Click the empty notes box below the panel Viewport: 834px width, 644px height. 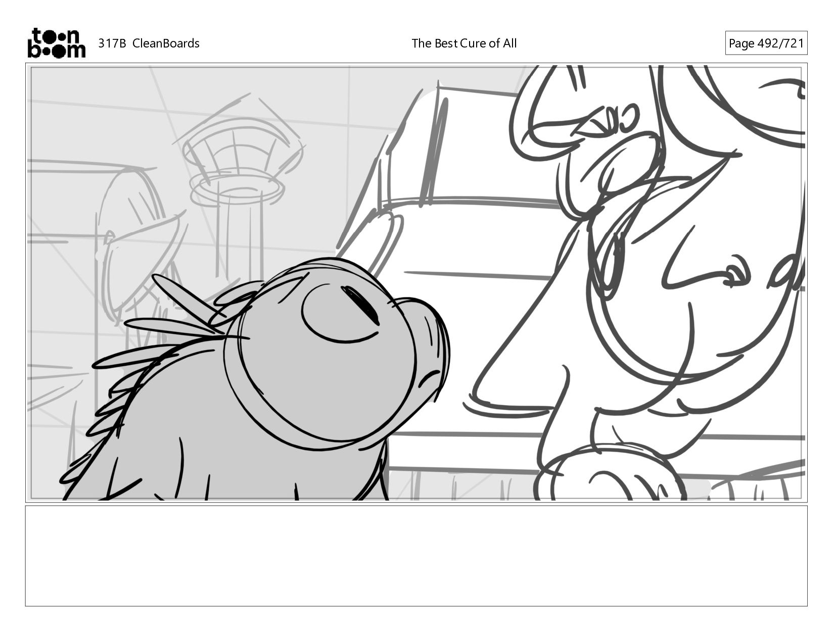click(x=416, y=556)
